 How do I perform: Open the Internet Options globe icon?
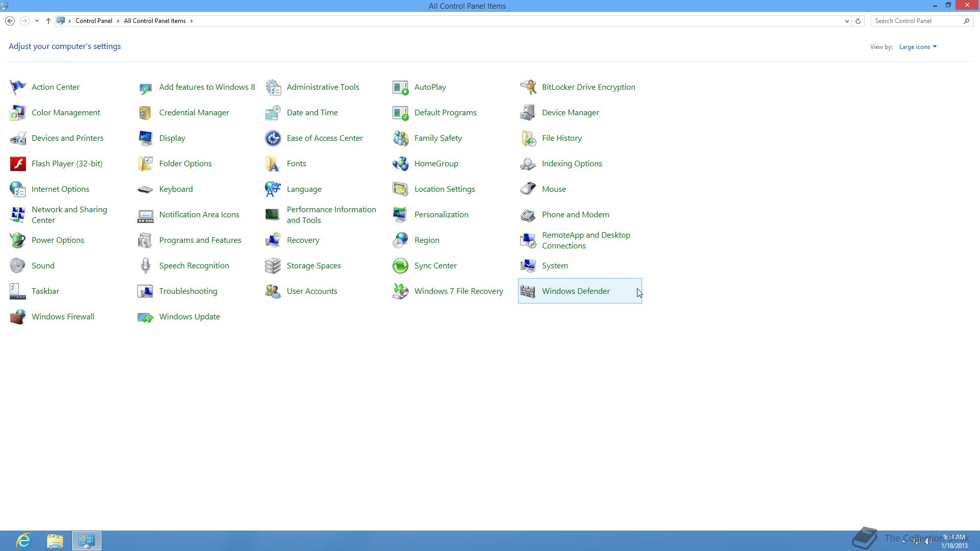click(x=18, y=189)
